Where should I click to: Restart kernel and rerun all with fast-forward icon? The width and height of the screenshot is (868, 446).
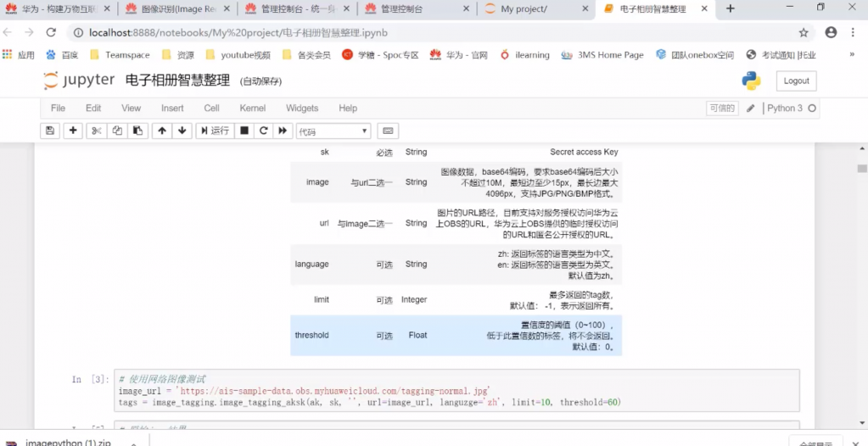click(282, 131)
